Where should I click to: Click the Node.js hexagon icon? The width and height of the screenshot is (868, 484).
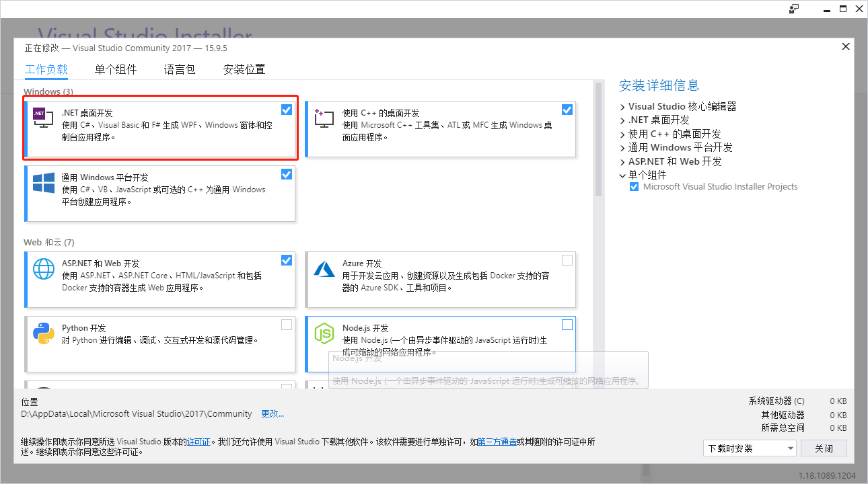click(x=324, y=333)
